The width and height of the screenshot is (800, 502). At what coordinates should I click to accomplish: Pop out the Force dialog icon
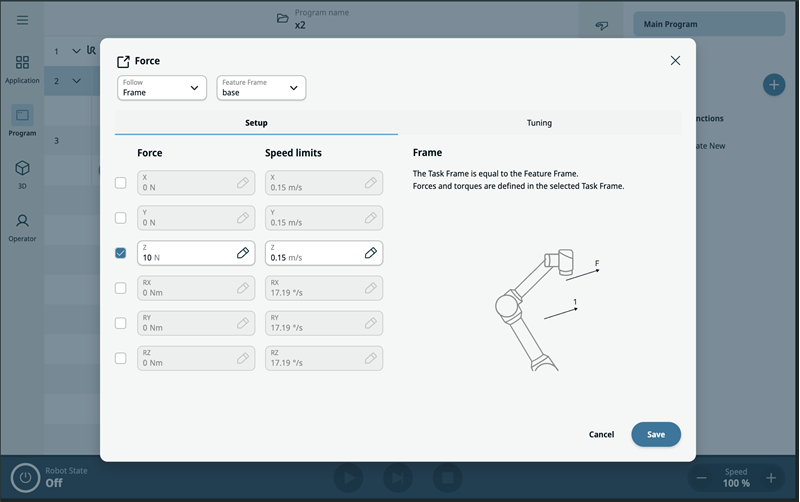click(x=123, y=61)
